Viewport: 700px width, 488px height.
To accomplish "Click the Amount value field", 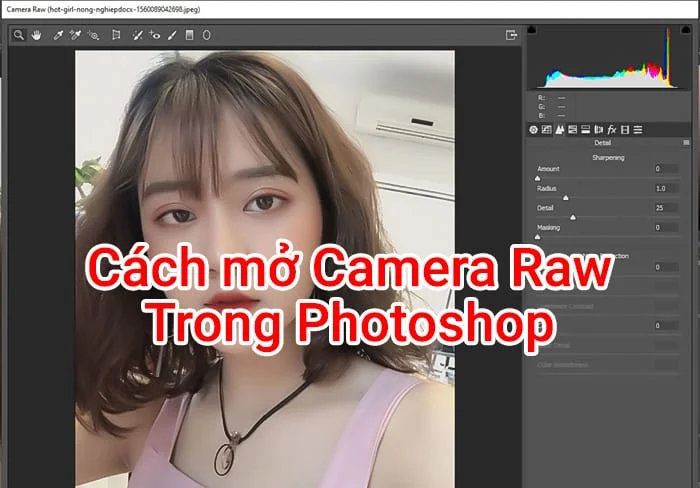I will [x=666, y=169].
